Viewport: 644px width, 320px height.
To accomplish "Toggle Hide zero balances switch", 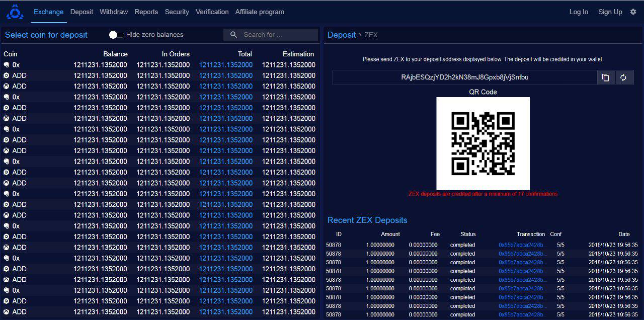I will point(116,35).
